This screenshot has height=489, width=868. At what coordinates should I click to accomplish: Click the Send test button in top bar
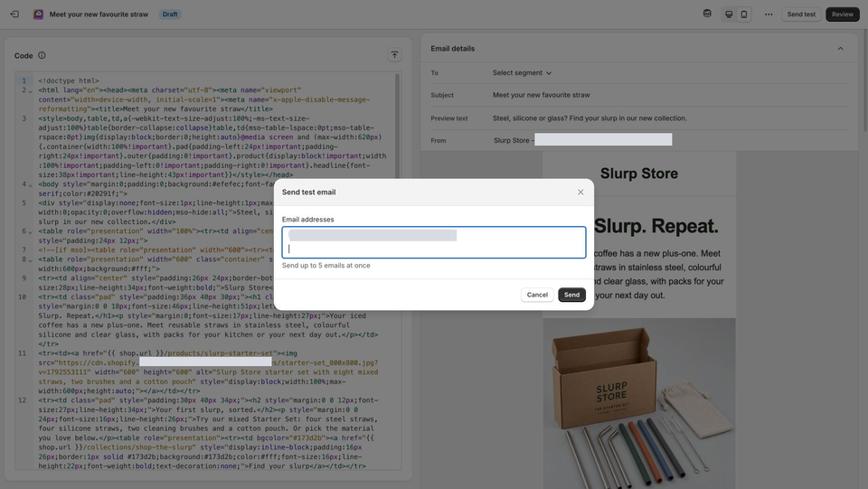[x=801, y=14]
